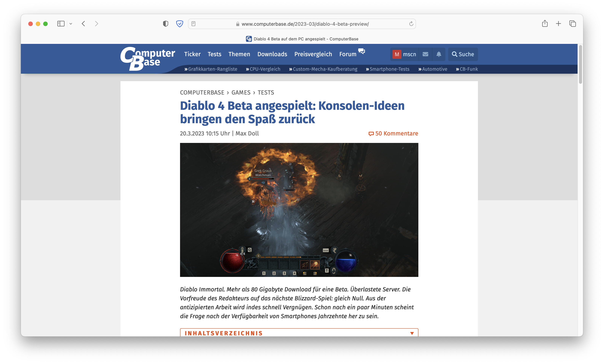604x364 pixels.
Task: Go to the Downloads menu item
Action: (272, 54)
